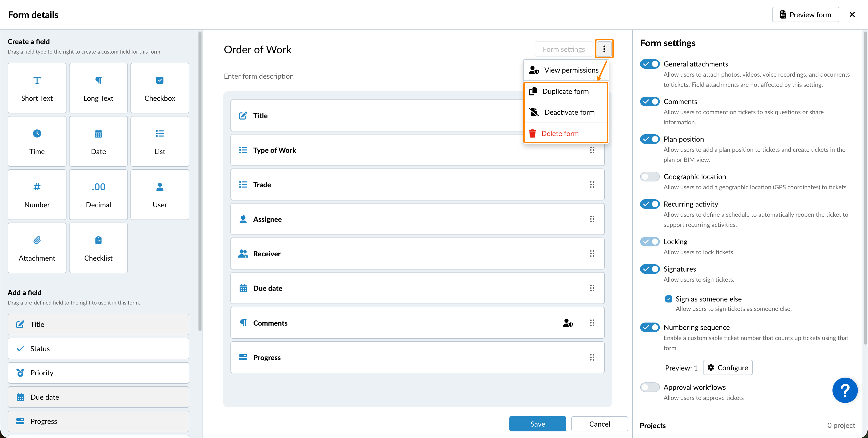The image size is (868, 438).
Task: Choose the Decimal field type tile
Action: pos(98,194)
